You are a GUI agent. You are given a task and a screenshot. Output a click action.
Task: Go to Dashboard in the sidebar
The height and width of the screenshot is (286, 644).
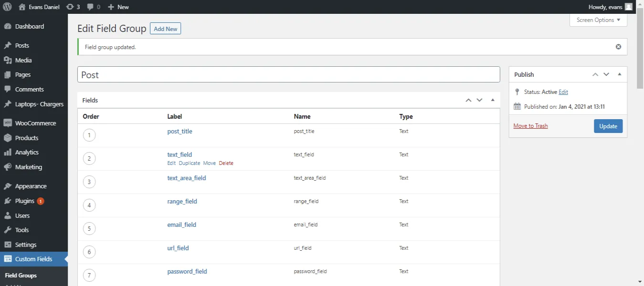[x=29, y=26]
